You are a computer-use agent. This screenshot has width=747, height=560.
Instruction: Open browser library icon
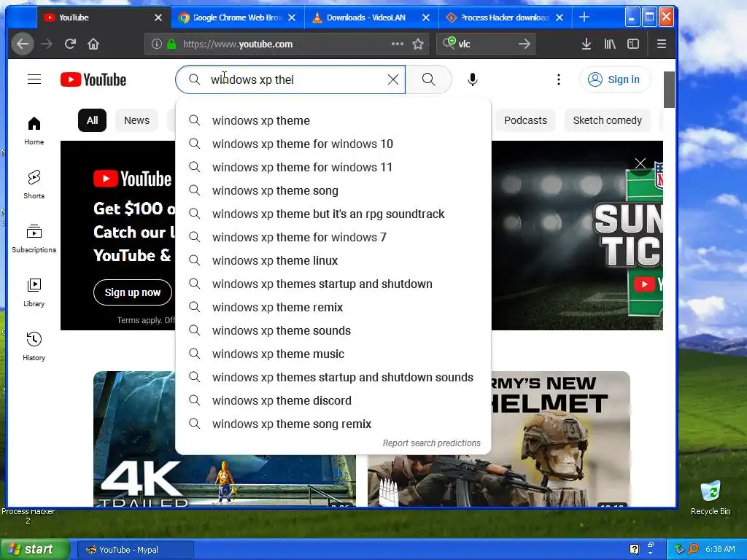coord(610,44)
